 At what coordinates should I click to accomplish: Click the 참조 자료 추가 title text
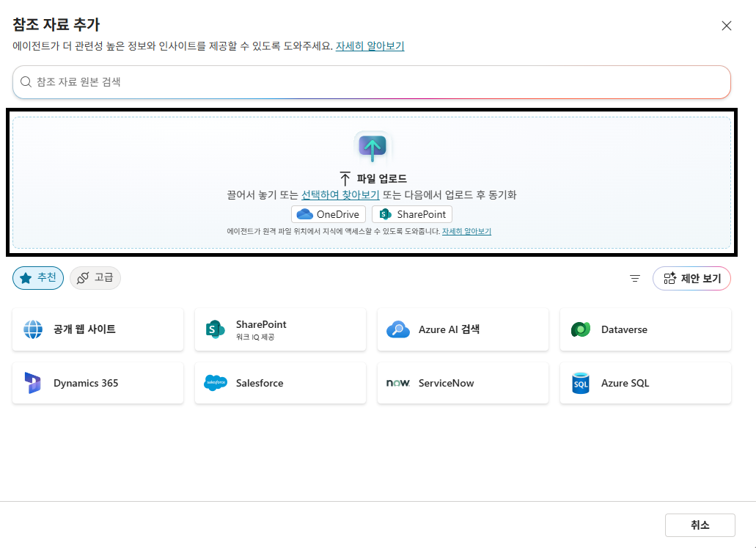tap(56, 24)
